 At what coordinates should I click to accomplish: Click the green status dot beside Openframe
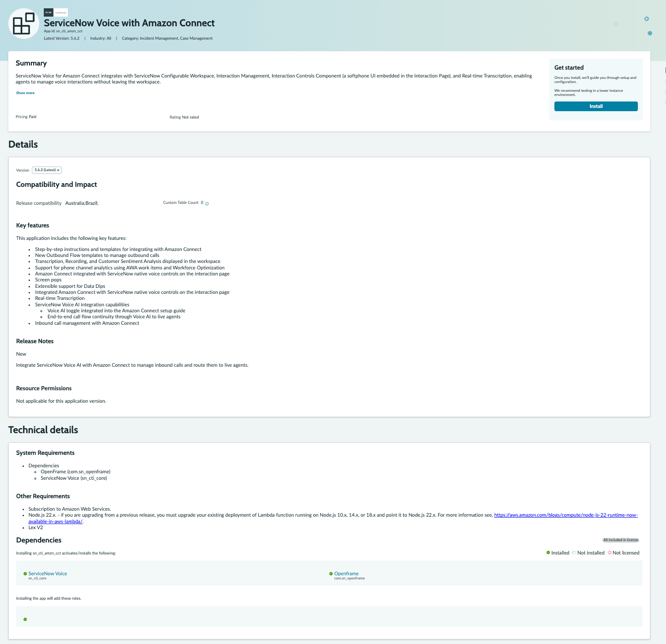tap(331, 574)
